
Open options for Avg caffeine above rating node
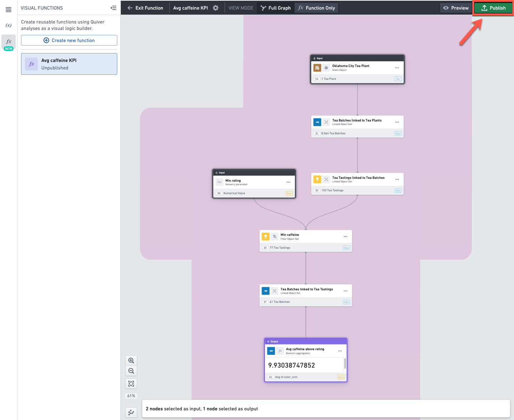(340, 351)
